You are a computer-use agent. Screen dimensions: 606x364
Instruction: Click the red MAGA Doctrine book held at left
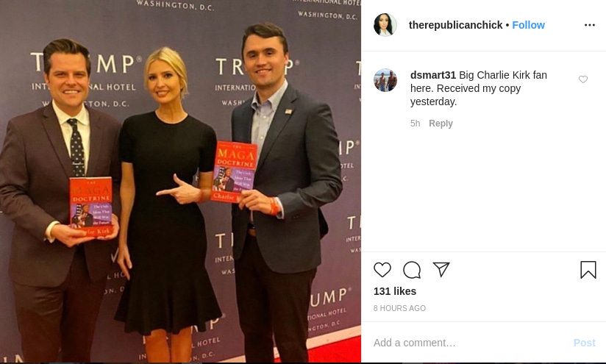(x=91, y=207)
